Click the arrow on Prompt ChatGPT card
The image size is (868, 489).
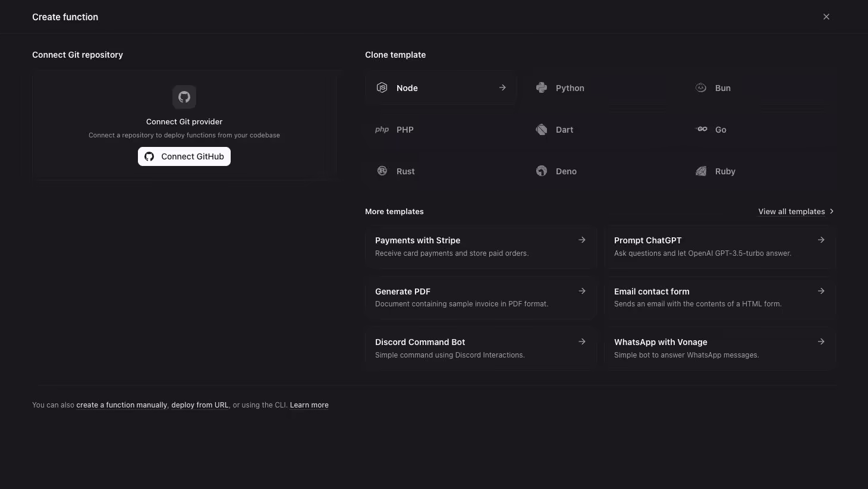tap(821, 240)
